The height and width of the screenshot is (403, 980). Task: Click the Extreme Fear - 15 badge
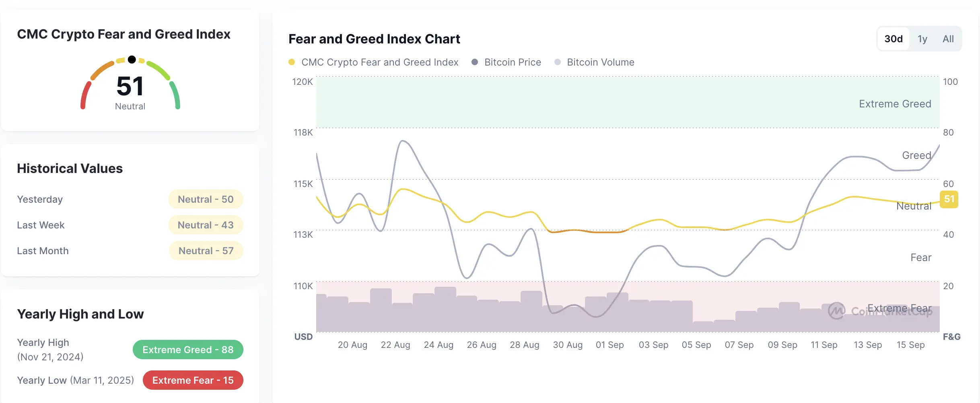tap(193, 380)
